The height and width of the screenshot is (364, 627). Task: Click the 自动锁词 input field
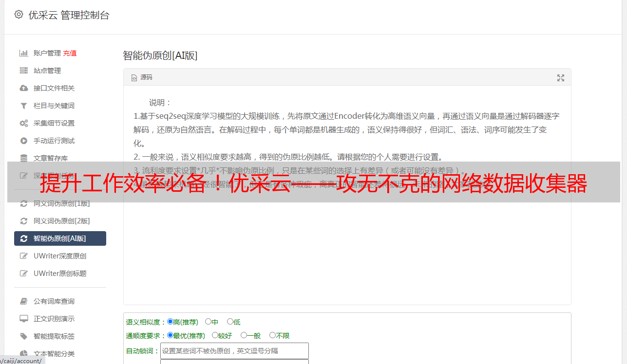click(x=234, y=351)
